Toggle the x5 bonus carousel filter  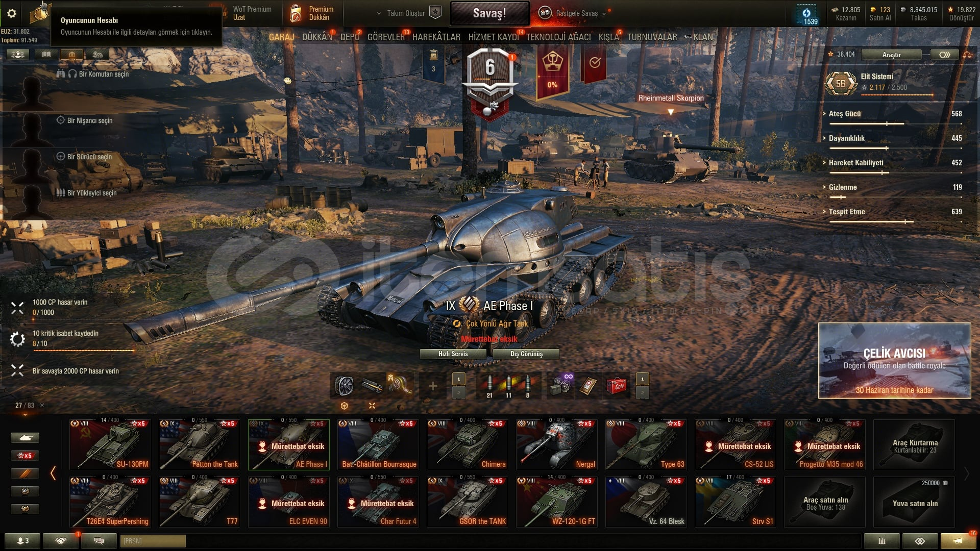click(24, 456)
